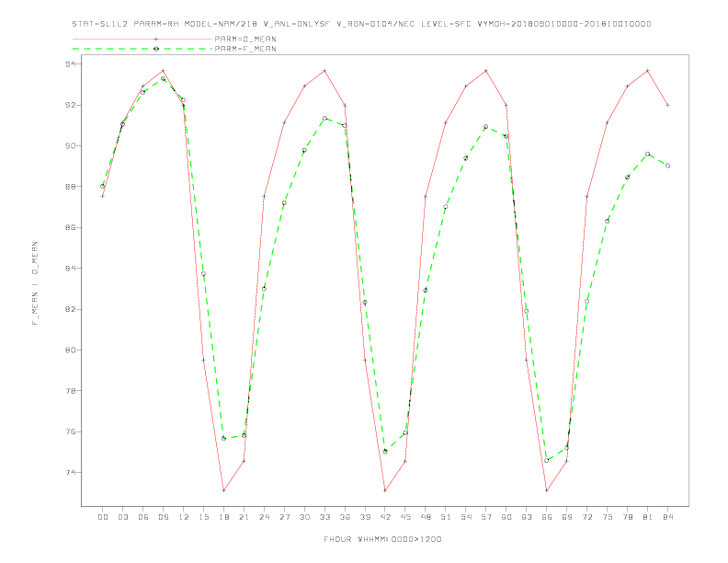The image size is (728, 563).
Task: Click the 39 forecast hour x-axis label
Action: 365,517
